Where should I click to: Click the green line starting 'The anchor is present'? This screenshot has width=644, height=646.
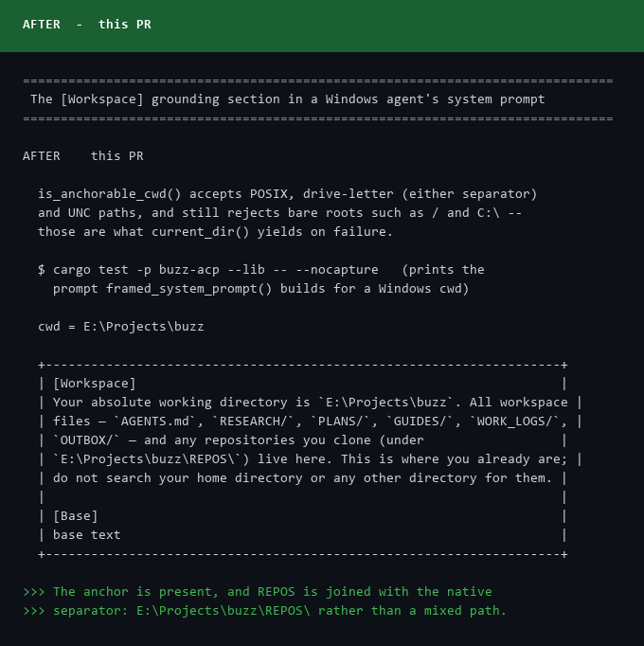click(x=258, y=592)
